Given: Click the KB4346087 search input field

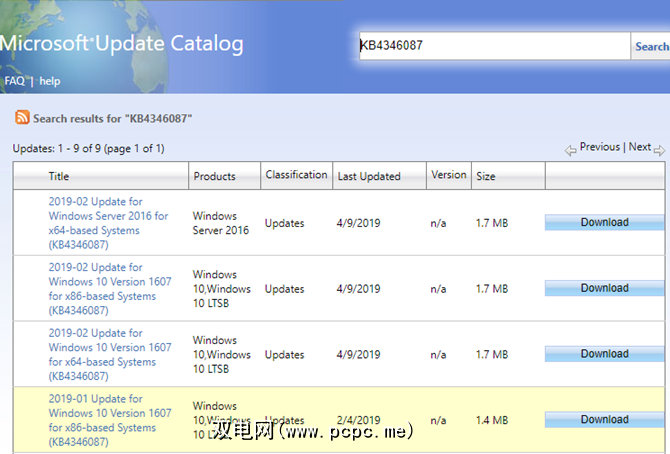Looking at the screenshot, I should point(495,46).
